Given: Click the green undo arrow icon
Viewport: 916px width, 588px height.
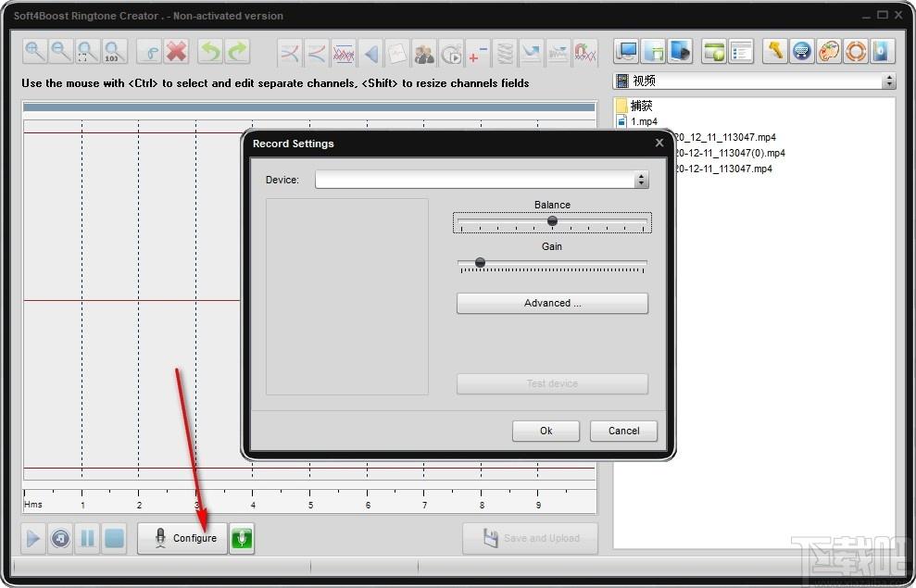Looking at the screenshot, I should 210,52.
